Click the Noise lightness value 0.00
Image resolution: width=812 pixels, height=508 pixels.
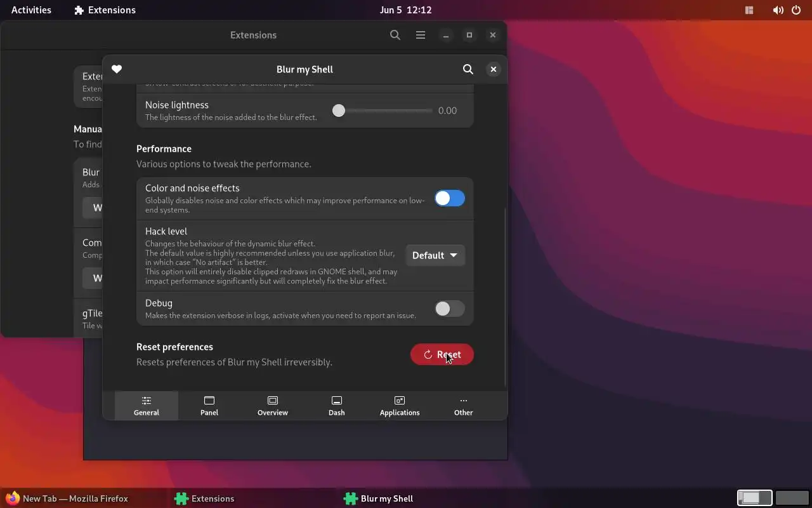click(447, 110)
